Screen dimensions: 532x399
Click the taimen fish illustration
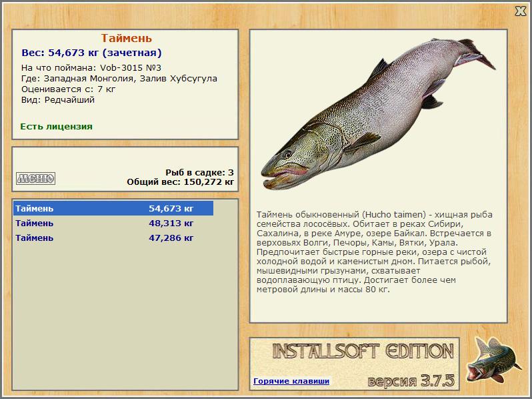point(378,113)
